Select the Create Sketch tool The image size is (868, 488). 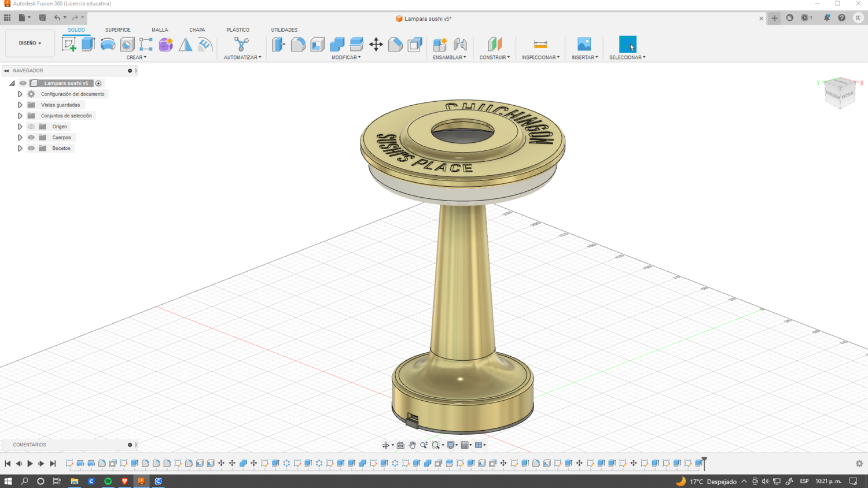coord(69,45)
